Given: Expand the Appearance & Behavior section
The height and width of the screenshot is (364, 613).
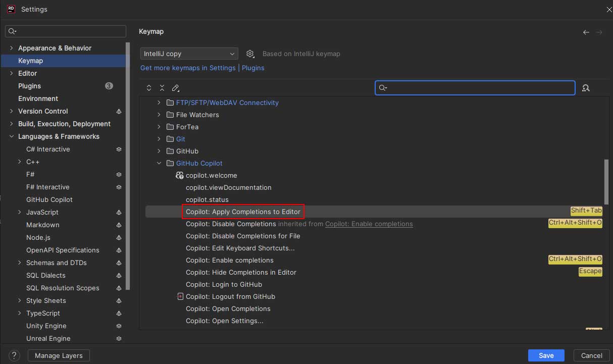Looking at the screenshot, I should click(x=11, y=48).
